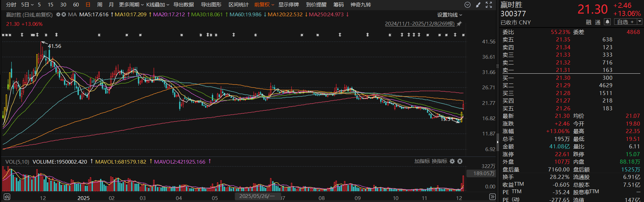Open K线叠加 overlay dropdown
This screenshot has height=202, width=644.
tap(158, 5)
